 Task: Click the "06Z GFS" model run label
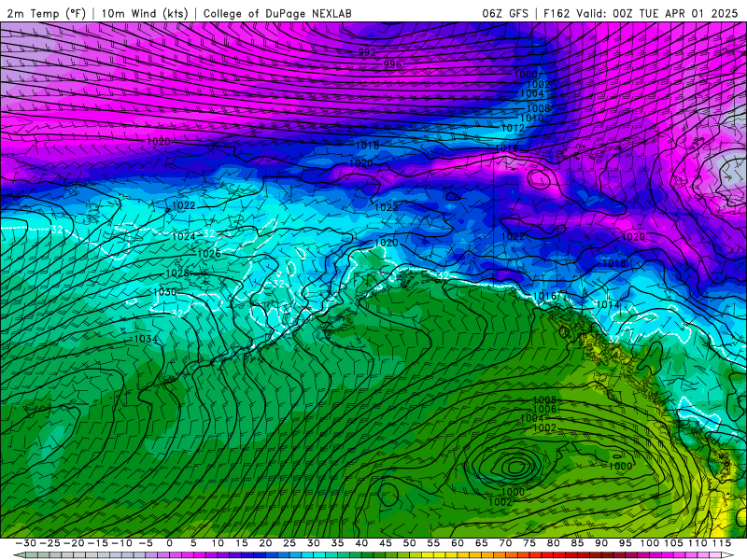[x=505, y=13]
